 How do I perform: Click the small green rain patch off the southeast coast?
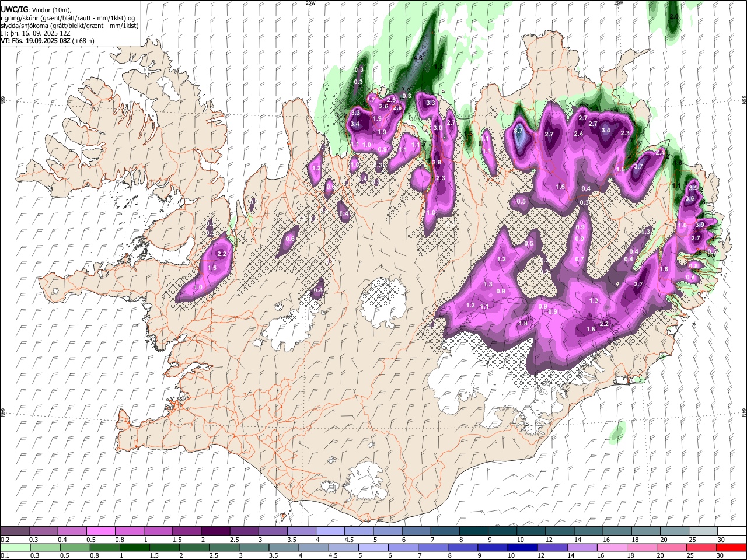pyautogui.click(x=616, y=433)
